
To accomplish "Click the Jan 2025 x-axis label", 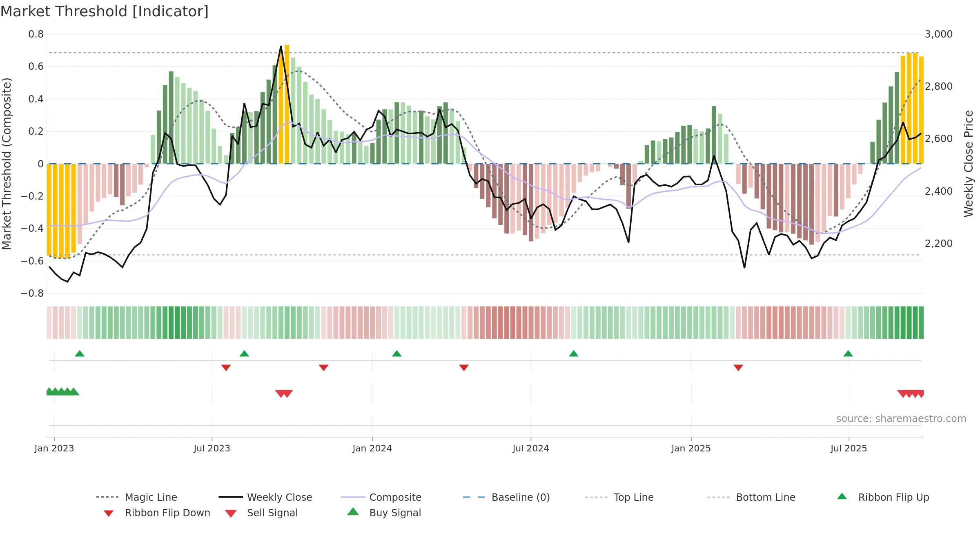I will [691, 448].
